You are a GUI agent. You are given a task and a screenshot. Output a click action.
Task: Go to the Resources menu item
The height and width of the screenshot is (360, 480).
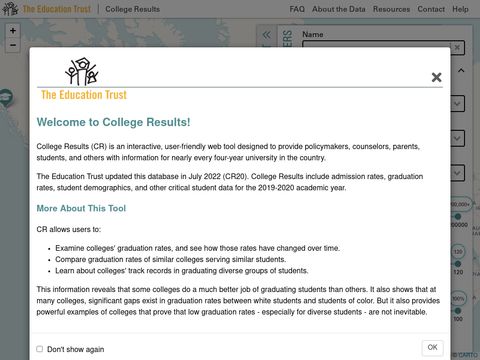click(391, 9)
